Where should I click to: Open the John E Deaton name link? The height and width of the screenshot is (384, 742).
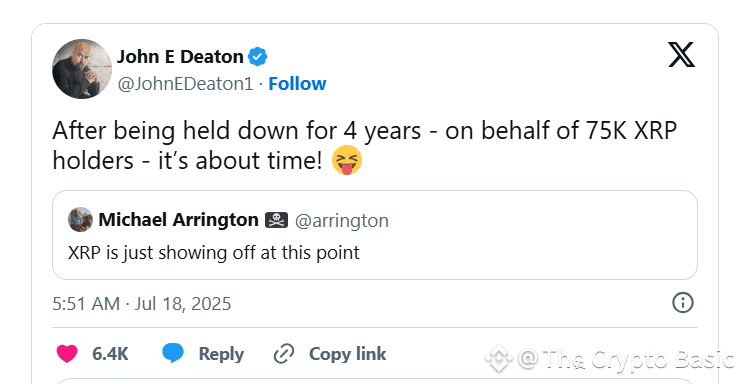point(180,57)
